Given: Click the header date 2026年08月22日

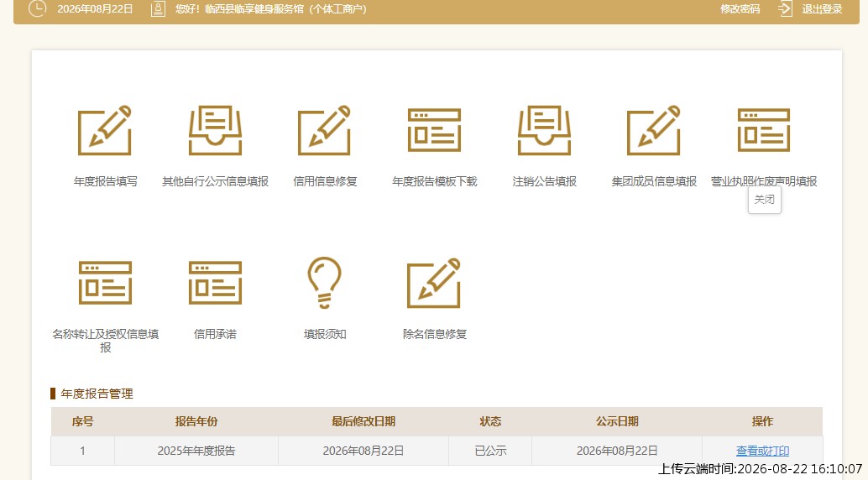Looking at the screenshot, I should pos(95,9).
